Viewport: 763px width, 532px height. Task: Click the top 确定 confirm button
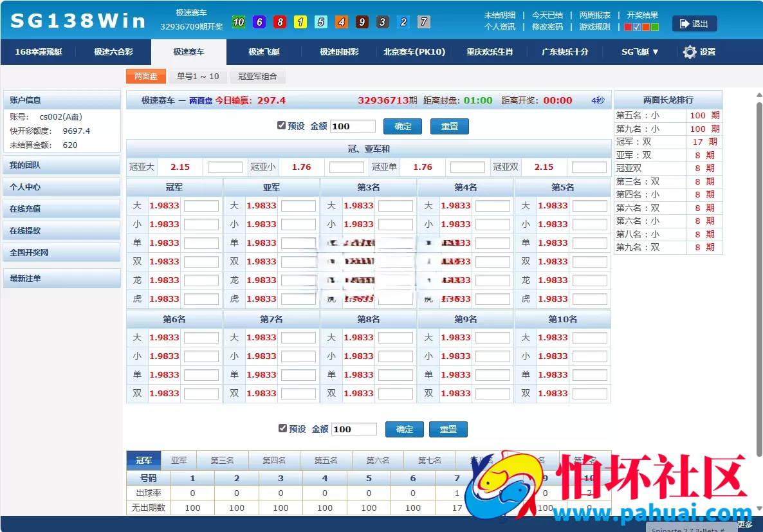click(x=403, y=127)
